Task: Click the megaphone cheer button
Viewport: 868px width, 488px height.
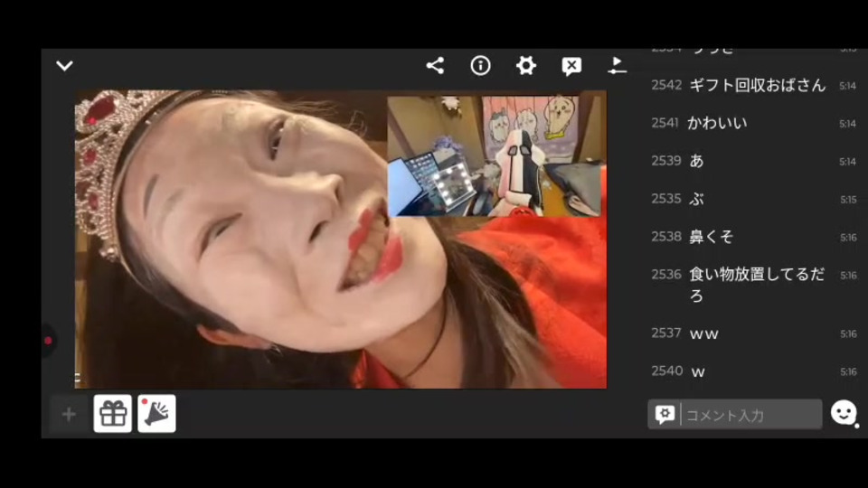Action: (x=156, y=414)
